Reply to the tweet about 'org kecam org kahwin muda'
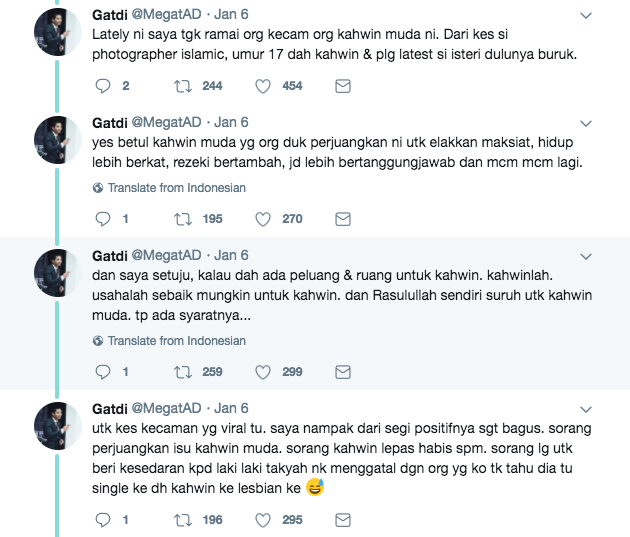Image resolution: width=630 pixels, height=537 pixels. 102,86
